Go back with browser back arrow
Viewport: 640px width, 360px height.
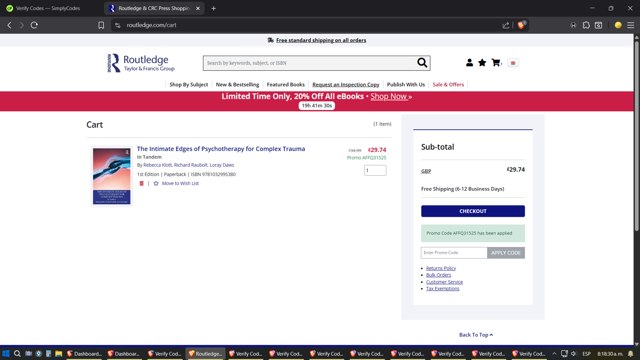9,25
